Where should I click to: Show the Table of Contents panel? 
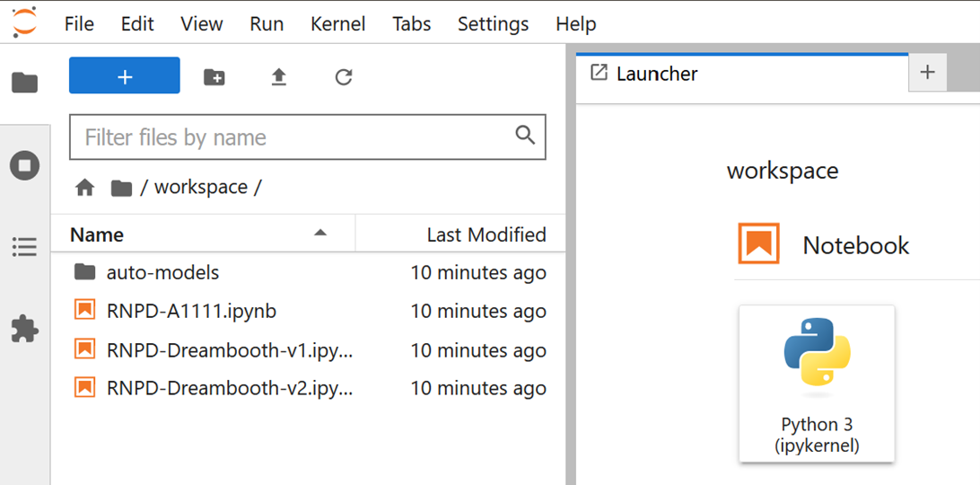coord(24,246)
